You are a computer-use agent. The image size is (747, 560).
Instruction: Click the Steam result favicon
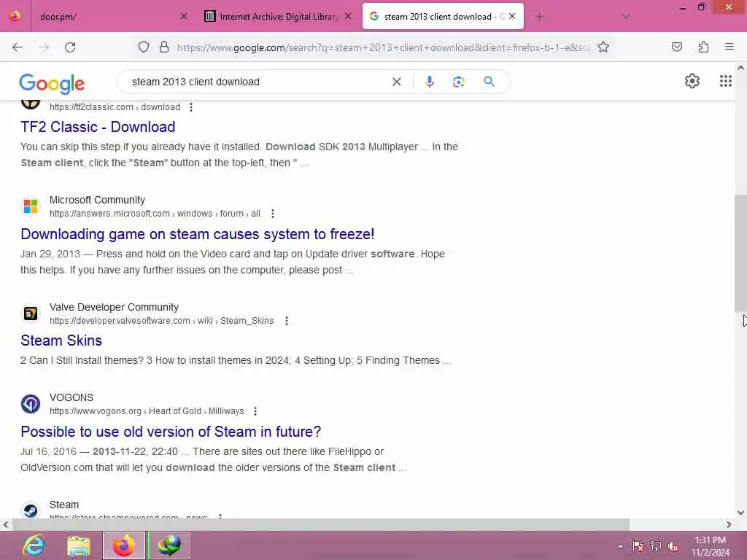[x=31, y=510]
